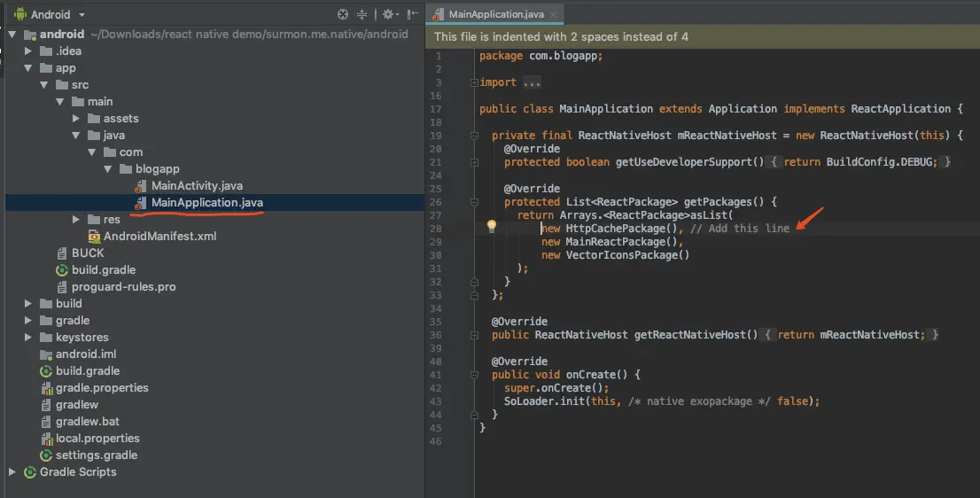Screen dimensions: 980x498
Task: Click the gradle.properties file icon
Action: pyautogui.click(x=46, y=388)
